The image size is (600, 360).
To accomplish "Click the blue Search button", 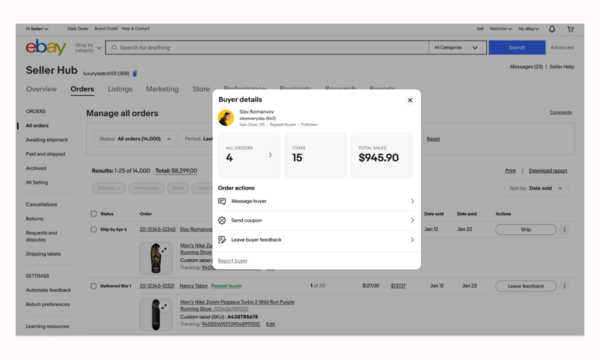I will pyautogui.click(x=517, y=47).
